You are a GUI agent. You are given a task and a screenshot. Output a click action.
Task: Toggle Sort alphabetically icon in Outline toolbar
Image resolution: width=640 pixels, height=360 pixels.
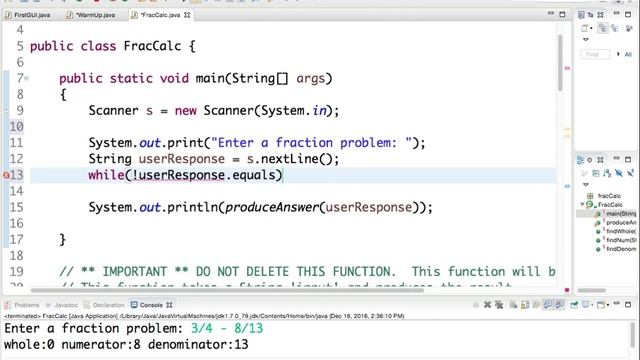(x=607, y=173)
